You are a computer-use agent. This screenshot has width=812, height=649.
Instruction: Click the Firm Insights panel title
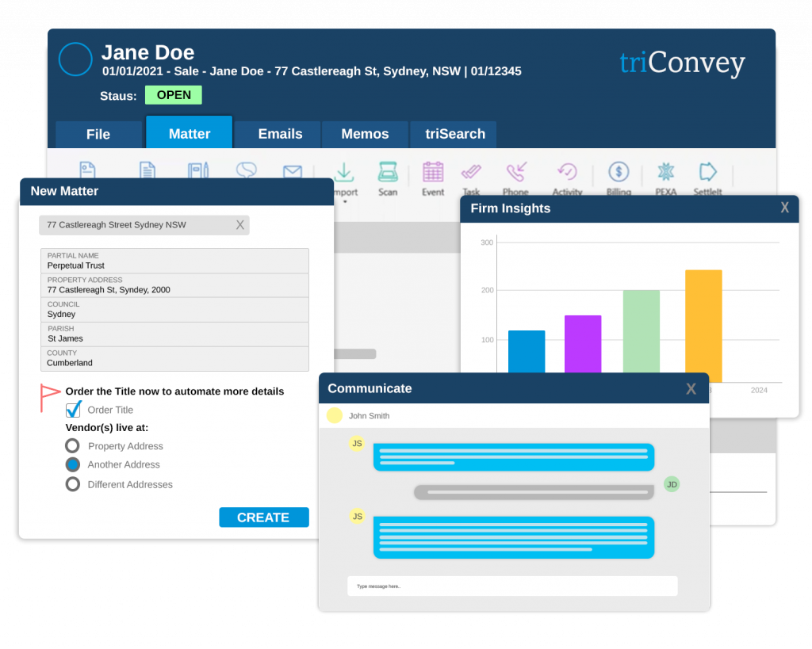pos(510,208)
